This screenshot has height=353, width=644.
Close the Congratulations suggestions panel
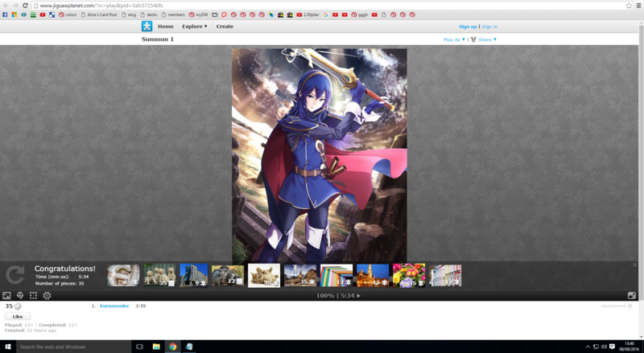pos(634,265)
